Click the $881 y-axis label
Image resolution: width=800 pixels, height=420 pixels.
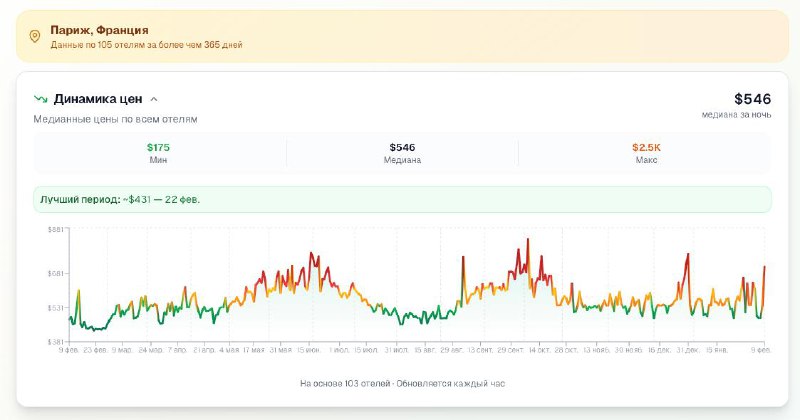(x=55, y=230)
